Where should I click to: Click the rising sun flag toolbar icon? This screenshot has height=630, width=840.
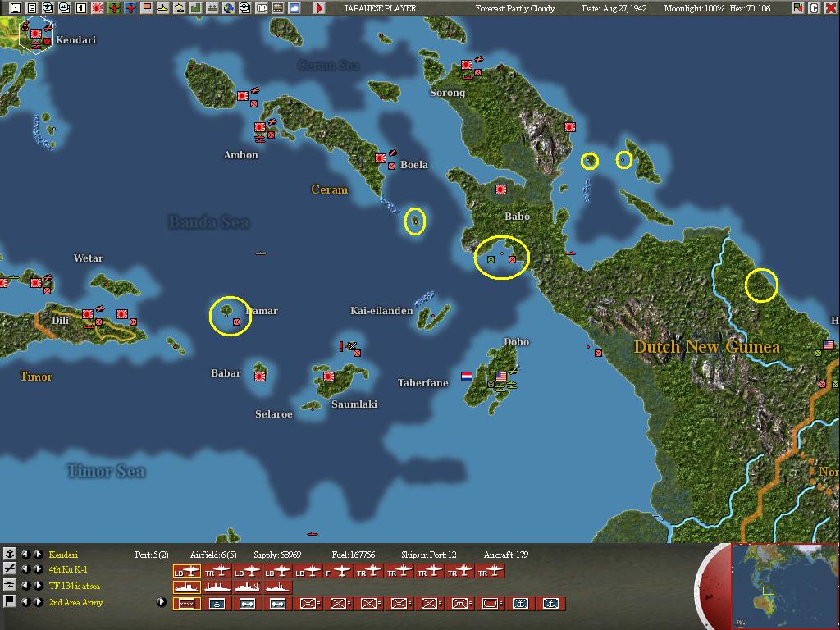pyautogui.click(x=98, y=8)
